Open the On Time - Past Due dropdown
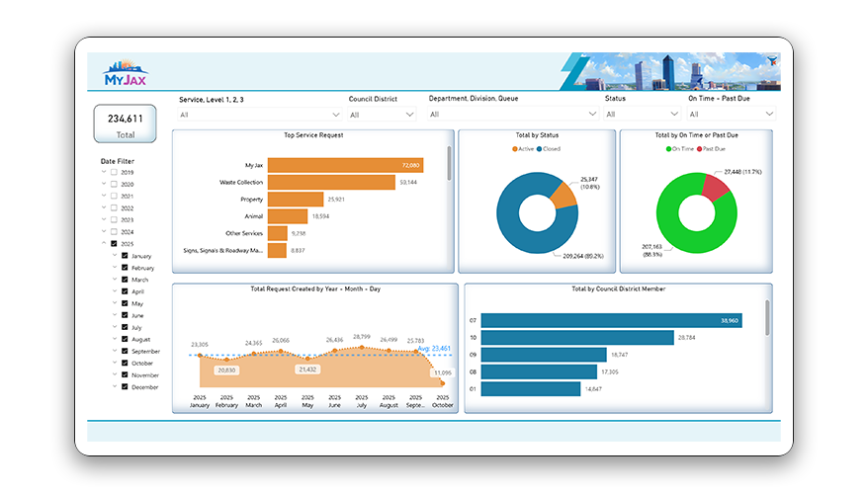Image resolution: width=868 pixels, height=494 pixels. point(731,115)
